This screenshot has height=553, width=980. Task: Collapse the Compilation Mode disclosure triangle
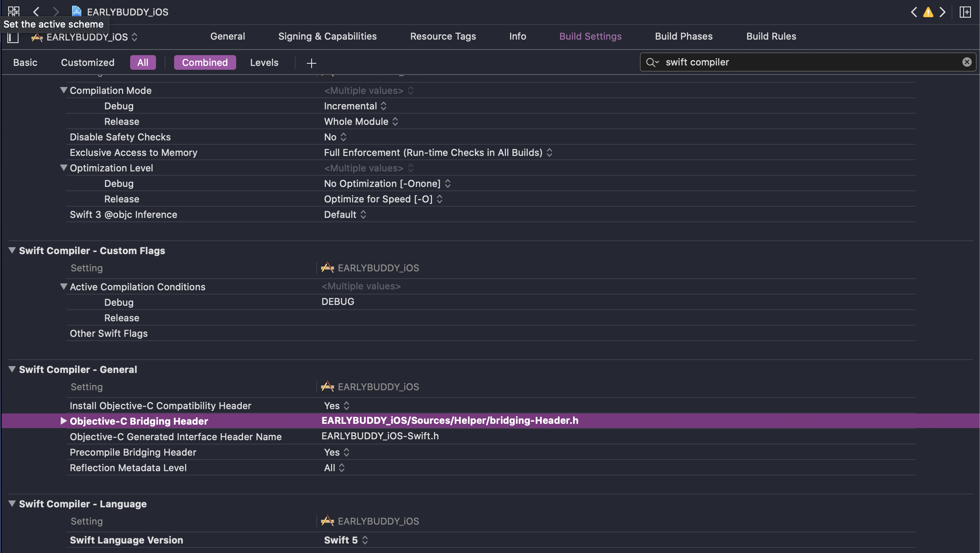pos(63,90)
